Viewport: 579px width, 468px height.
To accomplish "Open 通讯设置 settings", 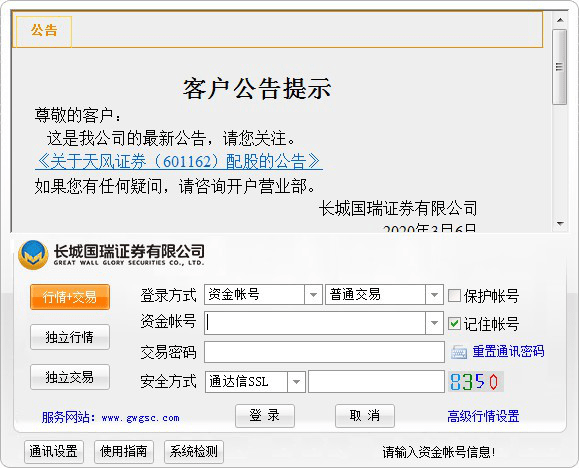I will pyautogui.click(x=54, y=451).
